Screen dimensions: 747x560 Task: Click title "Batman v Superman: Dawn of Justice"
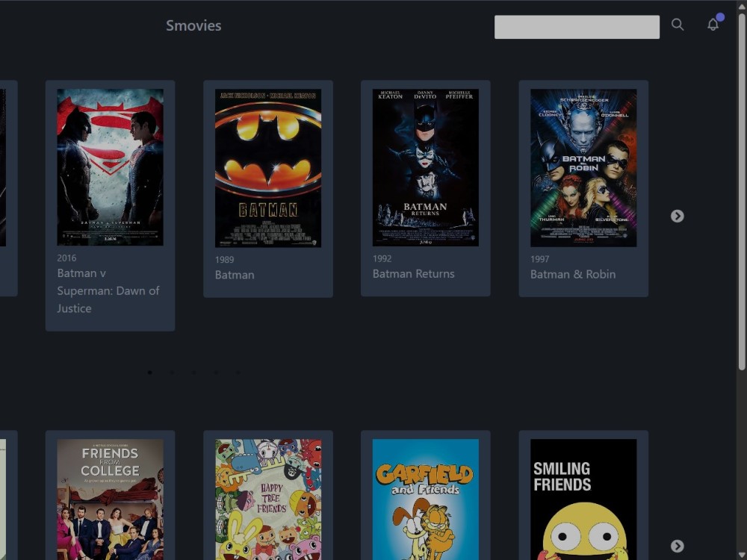click(108, 291)
